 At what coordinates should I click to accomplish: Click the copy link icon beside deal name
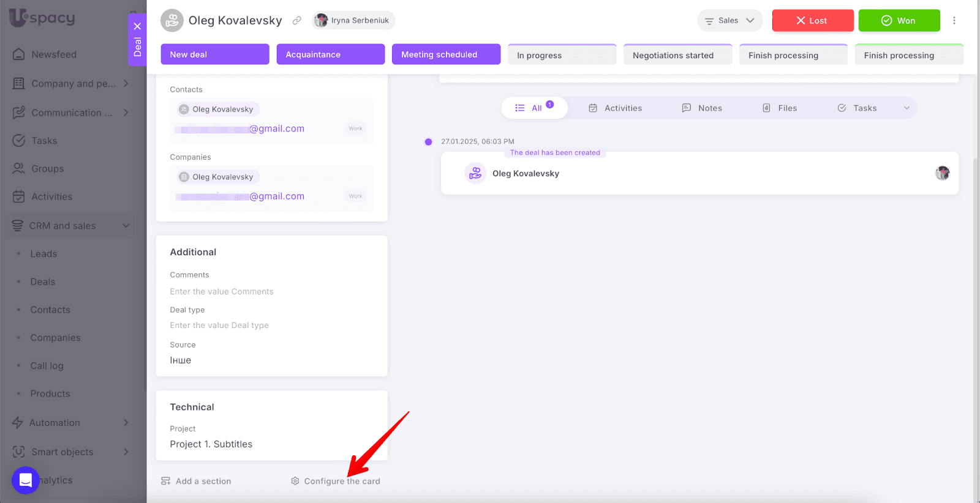pos(297,20)
